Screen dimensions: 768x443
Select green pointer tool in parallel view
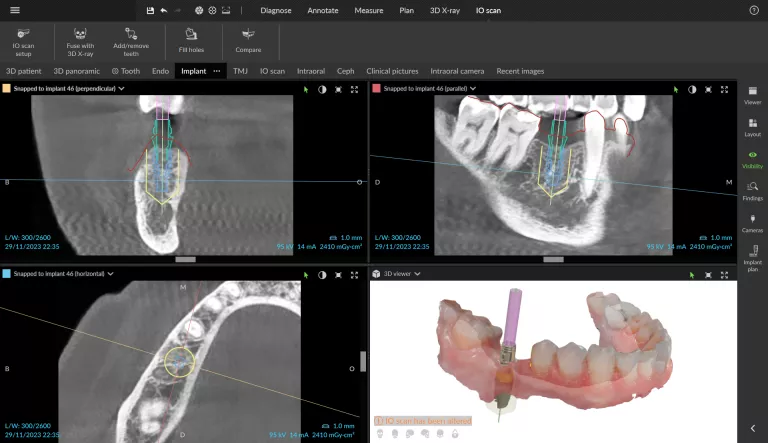675,89
